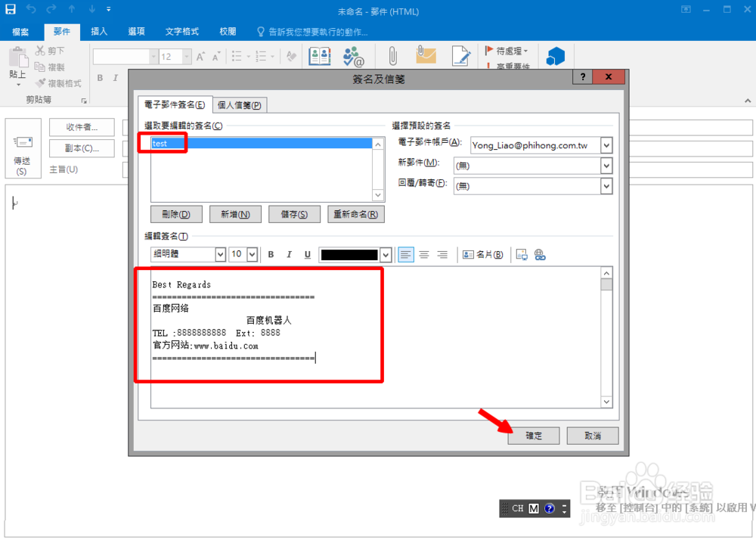Open the Address Book from the ribbon
This screenshot has height=543, width=756.
(x=319, y=56)
